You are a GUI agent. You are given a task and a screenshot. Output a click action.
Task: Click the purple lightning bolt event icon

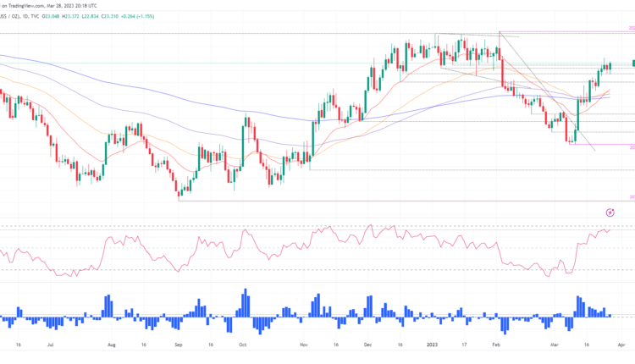[610, 212]
